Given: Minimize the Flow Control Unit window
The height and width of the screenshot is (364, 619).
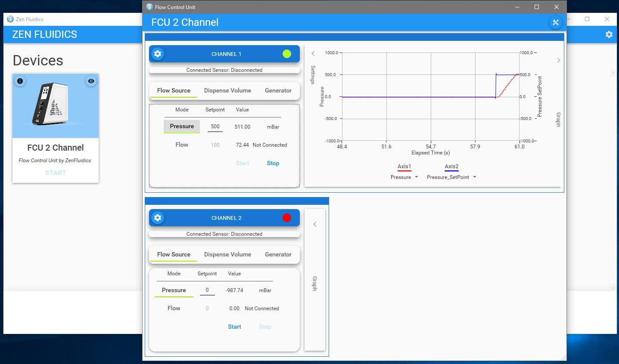Looking at the screenshot, I should pyautogui.click(x=517, y=7).
